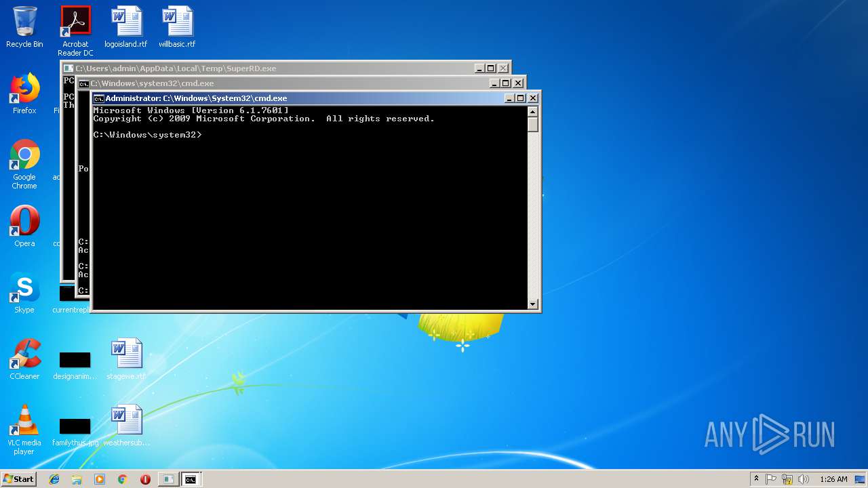Open Windows Media Player taskbar icon
This screenshot has height=488, width=868.
(100, 479)
